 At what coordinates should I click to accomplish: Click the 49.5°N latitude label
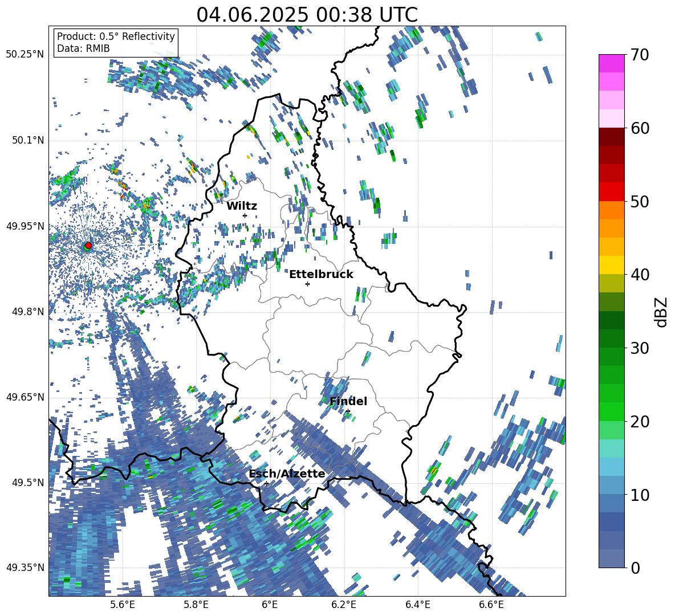(28, 482)
